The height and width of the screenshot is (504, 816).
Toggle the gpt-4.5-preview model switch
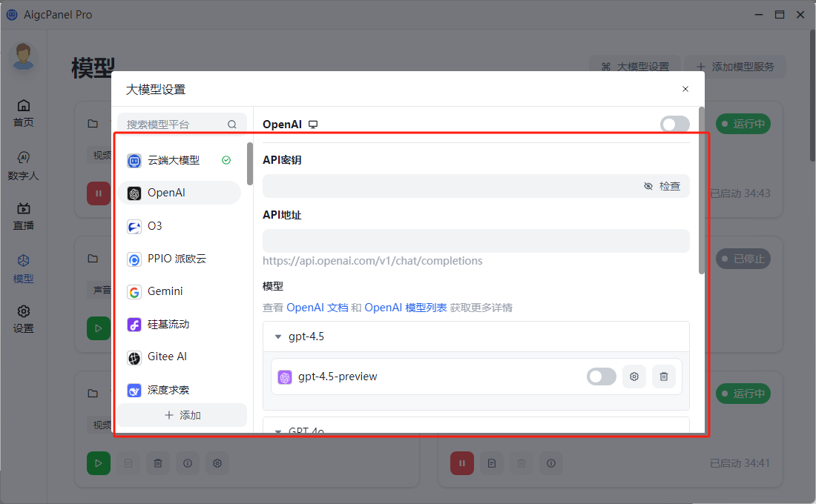tap(601, 377)
